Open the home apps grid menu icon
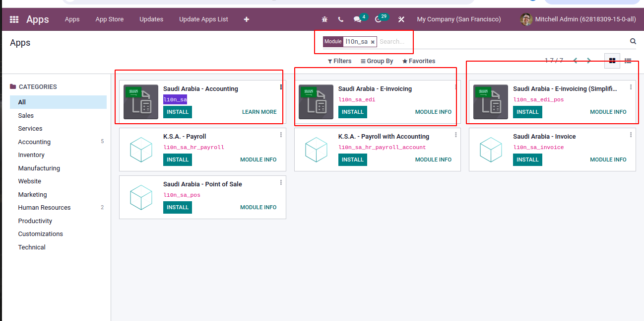 click(x=14, y=19)
